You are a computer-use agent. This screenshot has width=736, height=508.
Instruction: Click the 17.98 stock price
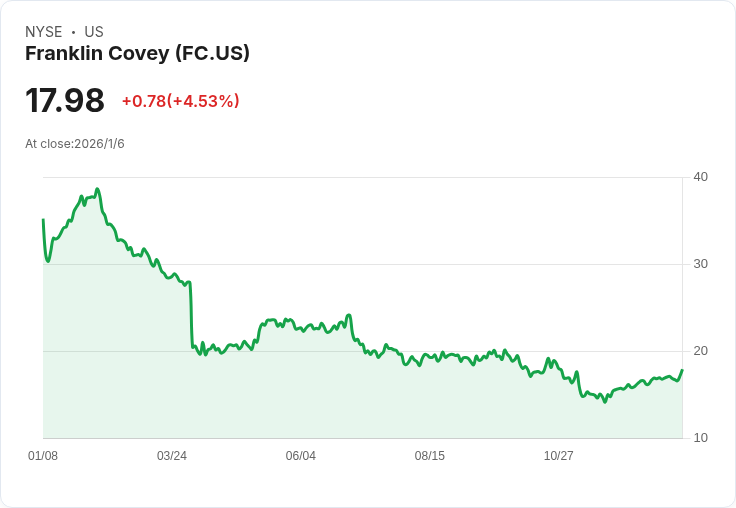[x=65, y=100]
